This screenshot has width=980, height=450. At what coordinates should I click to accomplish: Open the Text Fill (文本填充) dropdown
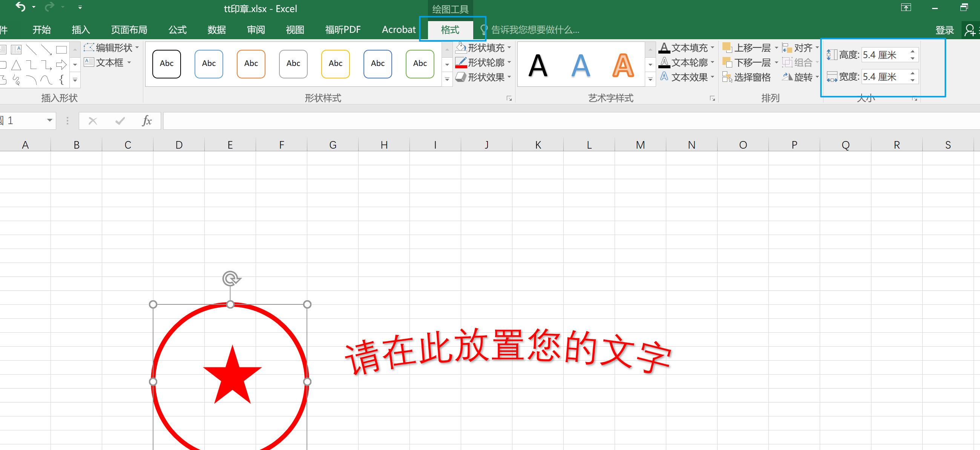pos(712,48)
